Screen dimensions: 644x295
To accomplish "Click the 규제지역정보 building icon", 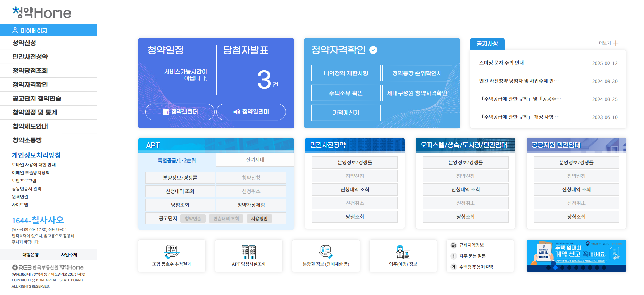I will click(x=454, y=245).
